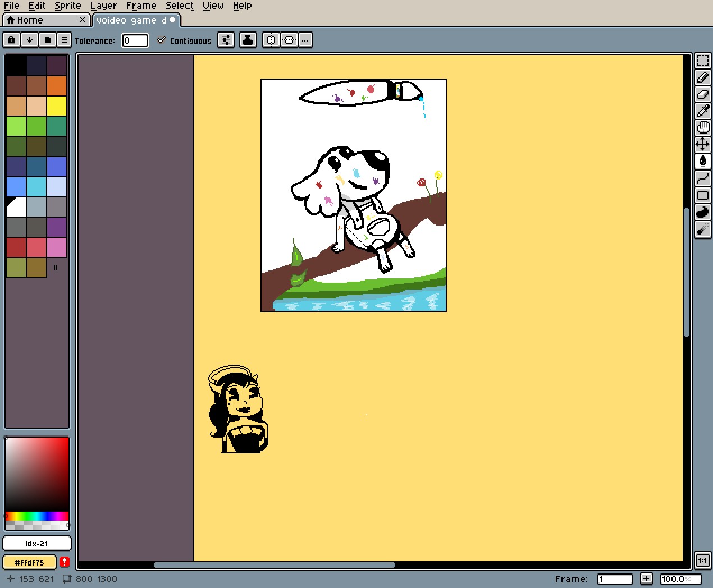Open the Select menu
The height and width of the screenshot is (588, 713).
(x=180, y=6)
